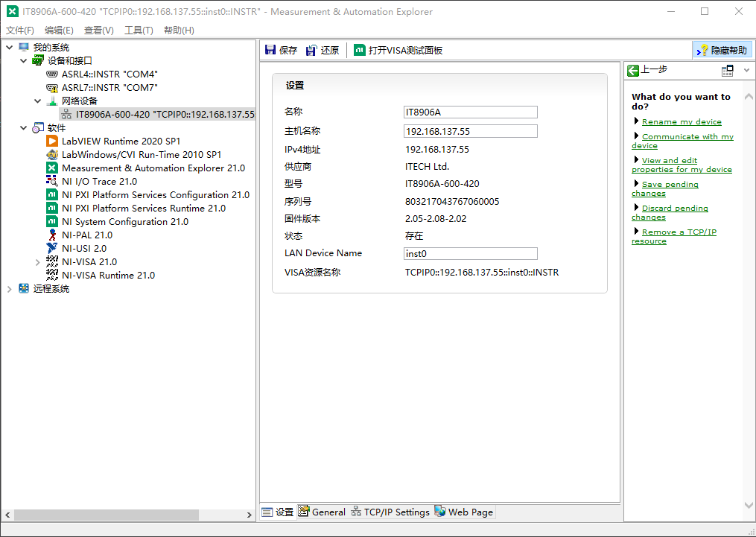Click the Network Devices icon
Screen dimensions: 756x537
click(52, 101)
